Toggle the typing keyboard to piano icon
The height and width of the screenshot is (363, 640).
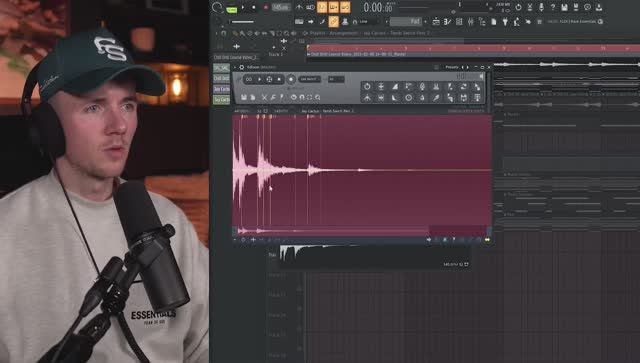point(299,22)
